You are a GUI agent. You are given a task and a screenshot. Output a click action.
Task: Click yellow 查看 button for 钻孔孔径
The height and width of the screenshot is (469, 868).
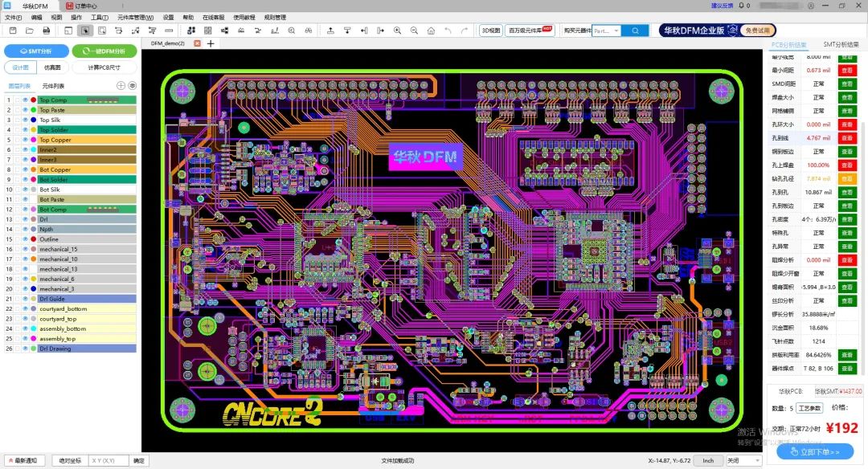pyautogui.click(x=847, y=178)
